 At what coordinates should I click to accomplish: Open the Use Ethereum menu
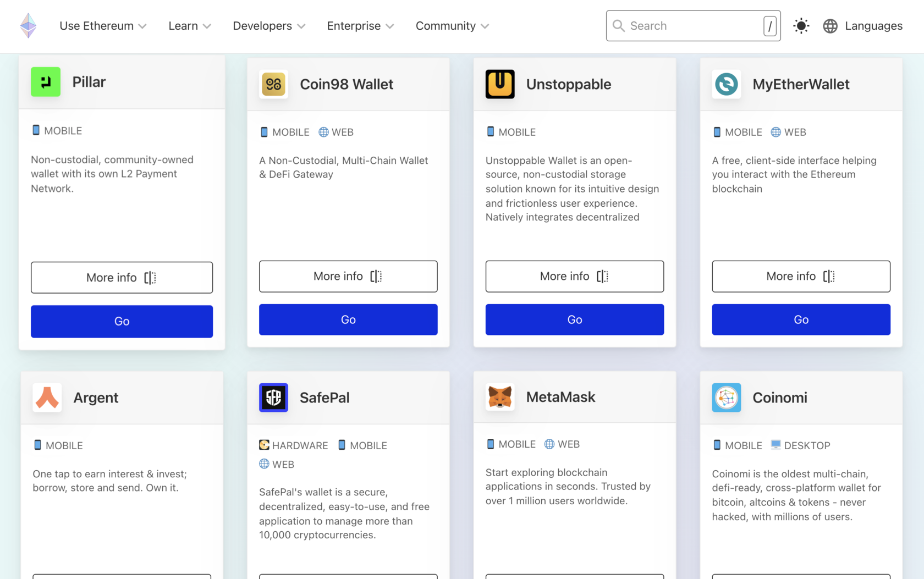(x=103, y=26)
